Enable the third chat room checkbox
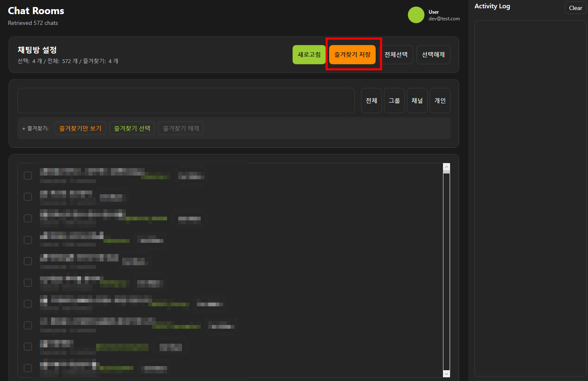 point(28,218)
